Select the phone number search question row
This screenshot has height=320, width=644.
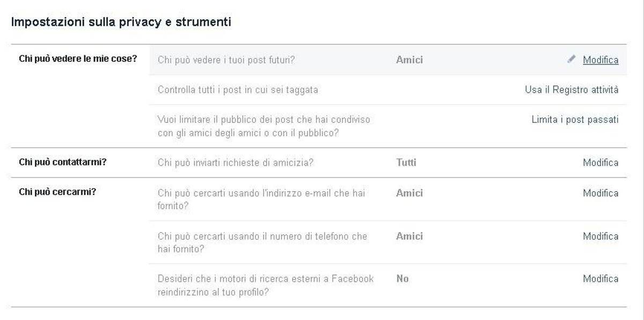point(388,242)
